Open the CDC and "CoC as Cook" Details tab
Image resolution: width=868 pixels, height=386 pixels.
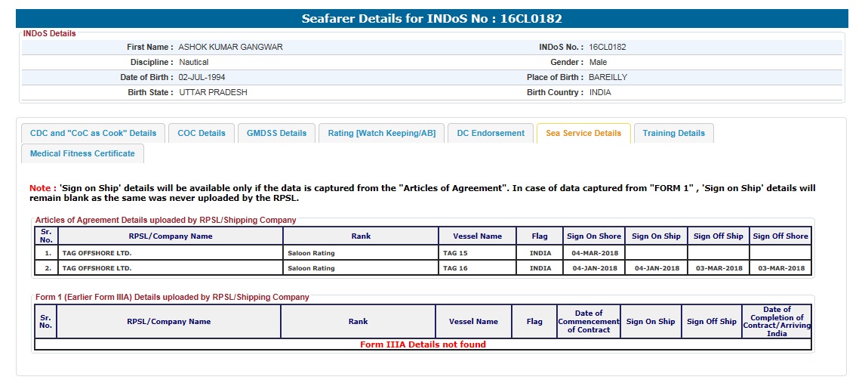93,133
